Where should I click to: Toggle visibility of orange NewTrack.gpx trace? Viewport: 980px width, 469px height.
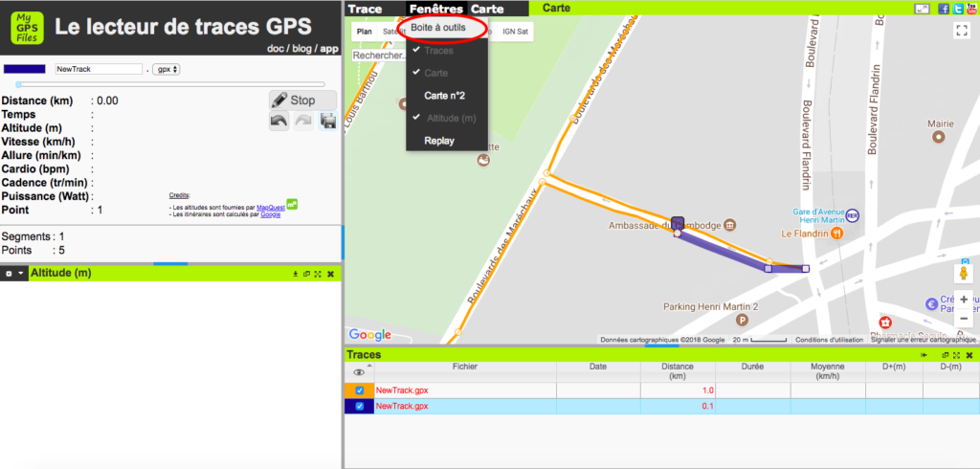(x=360, y=391)
